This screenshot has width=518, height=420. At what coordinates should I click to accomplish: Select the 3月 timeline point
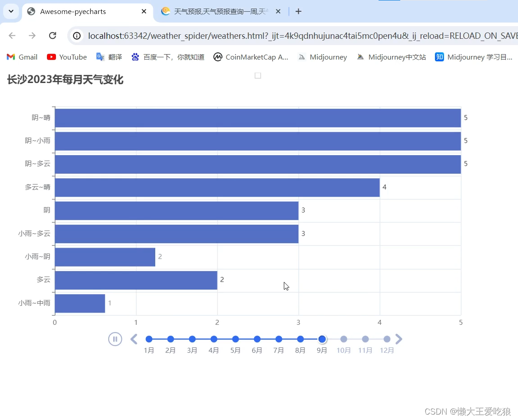pos(192,339)
